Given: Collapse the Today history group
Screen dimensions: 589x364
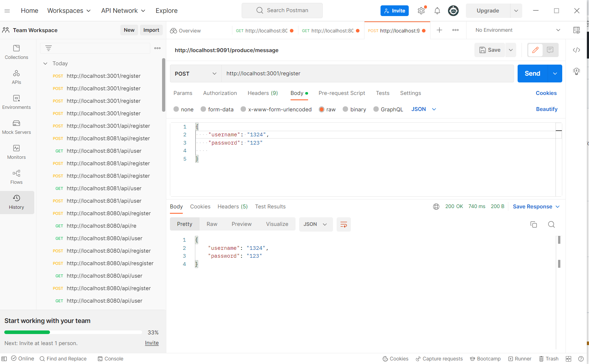Looking at the screenshot, I should 45,64.
